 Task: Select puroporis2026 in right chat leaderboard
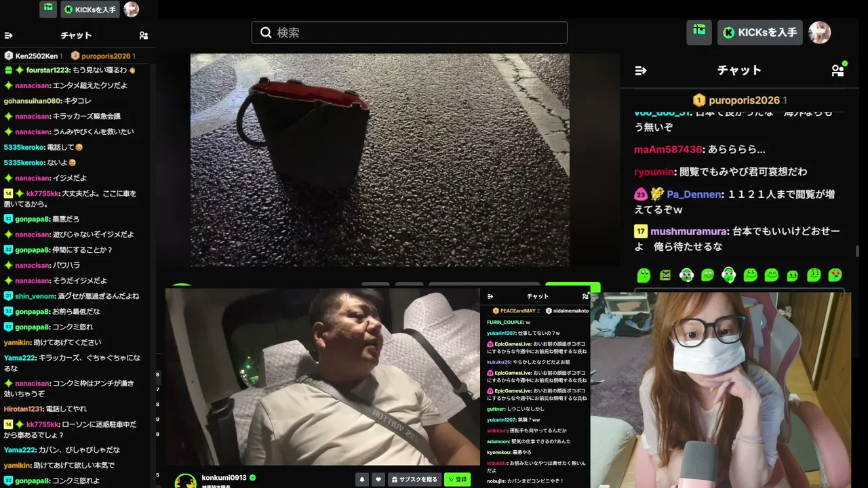coord(739,100)
